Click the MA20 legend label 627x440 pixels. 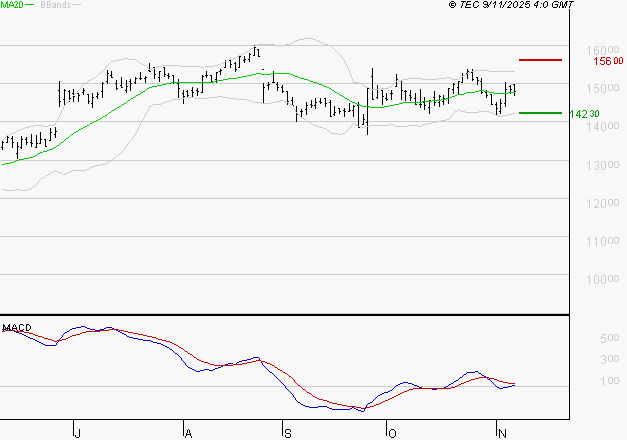[12, 5]
